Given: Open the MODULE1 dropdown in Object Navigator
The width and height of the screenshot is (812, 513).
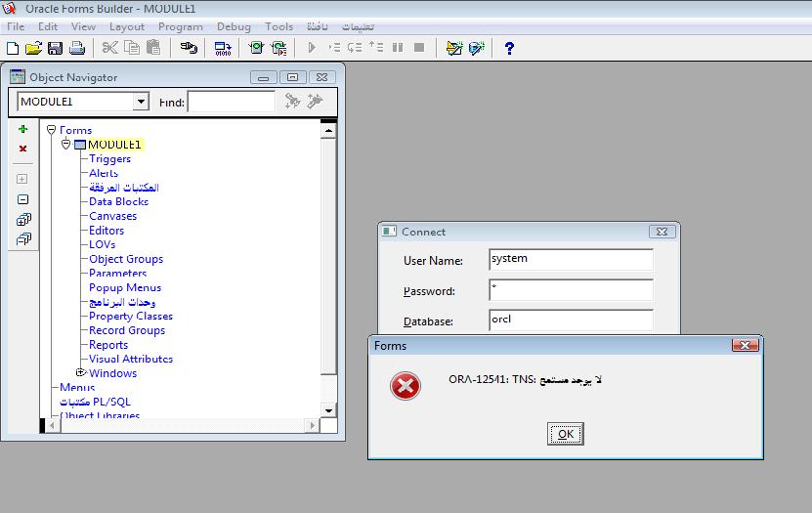Looking at the screenshot, I should [x=141, y=102].
